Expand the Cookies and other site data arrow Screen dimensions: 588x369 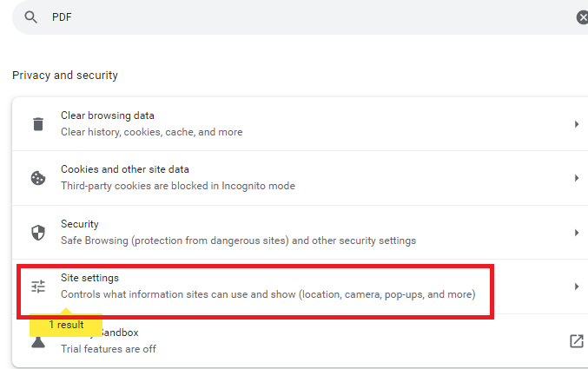click(576, 178)
